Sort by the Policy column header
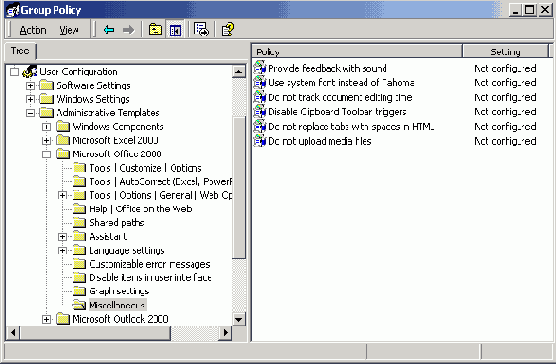 point(357,52)
